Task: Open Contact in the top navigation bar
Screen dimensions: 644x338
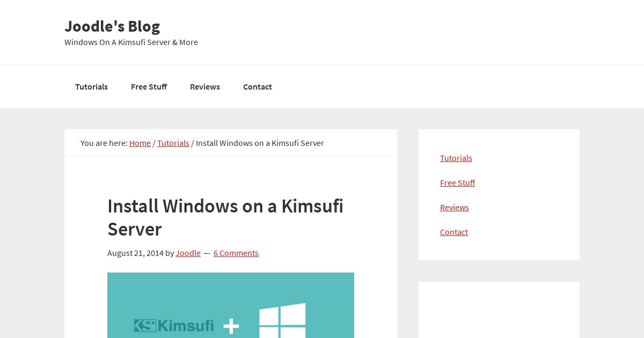Action: (x=258, y=86)
